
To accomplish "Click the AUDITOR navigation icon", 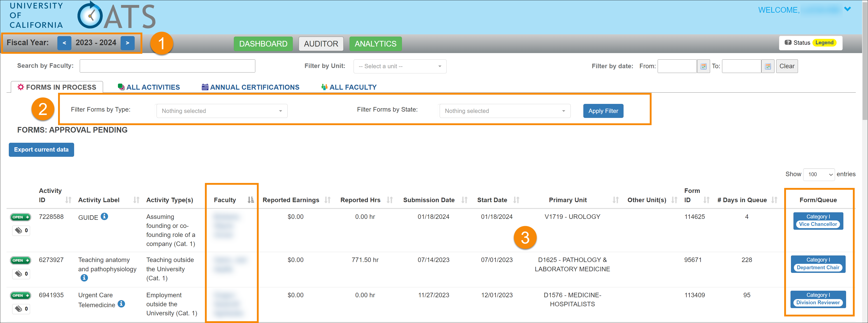I will point(321,43).
